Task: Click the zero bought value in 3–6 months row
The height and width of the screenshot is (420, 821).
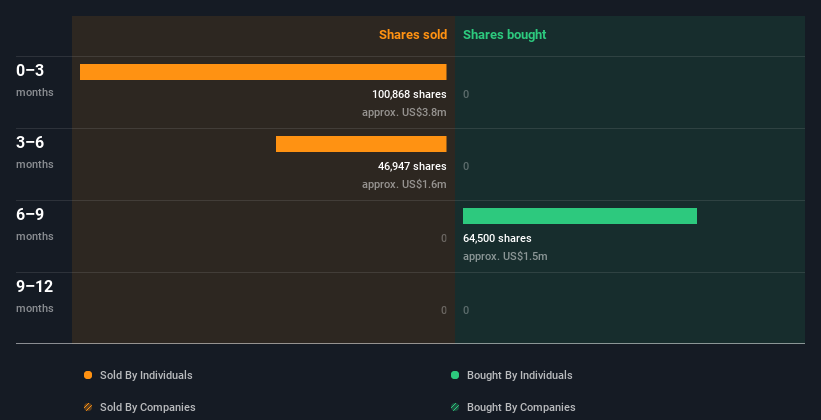Action: coord(466,166)
